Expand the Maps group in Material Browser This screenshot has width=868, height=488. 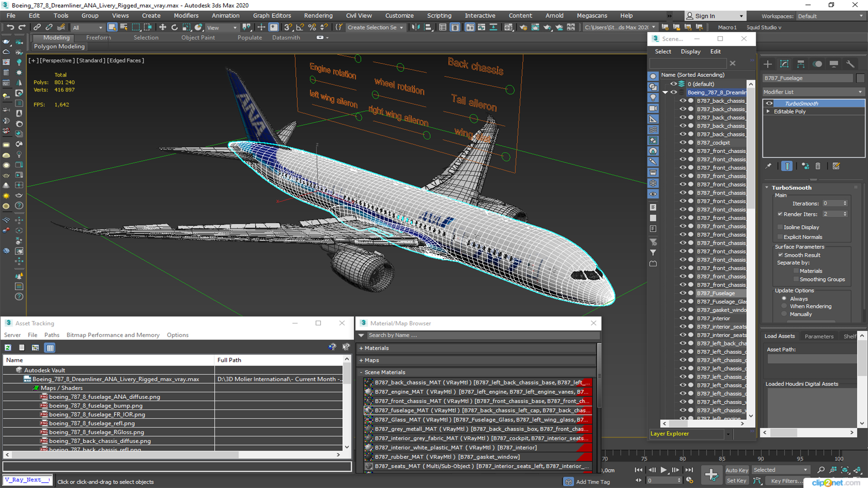[x=361, y=361]
